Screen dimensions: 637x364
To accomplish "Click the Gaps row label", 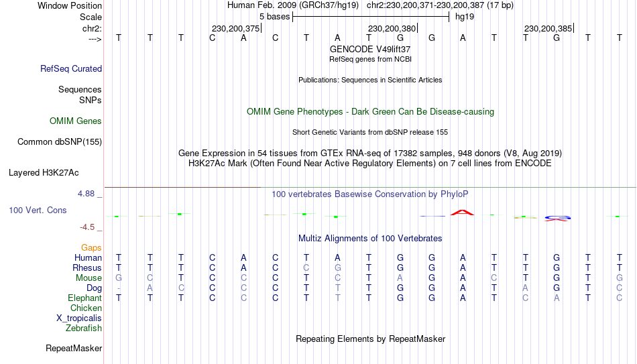I will [91, 248].
